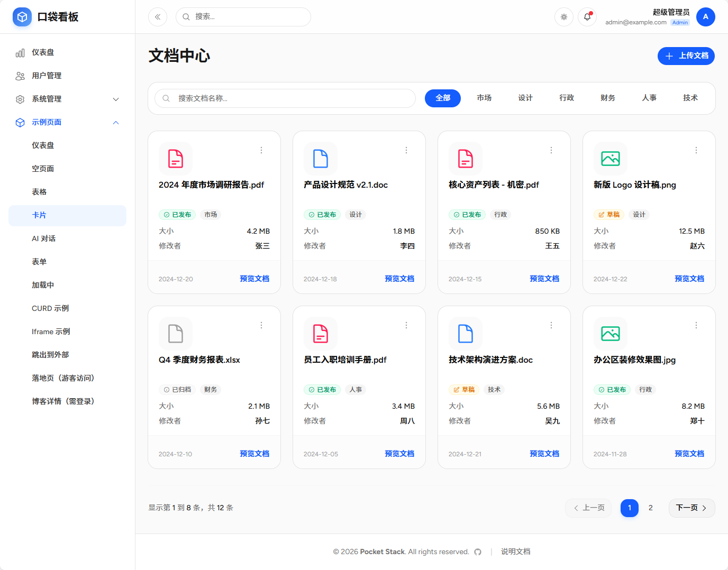This screenshot has width=728, height=570.
Task: Collapse the 示例页面 menu section
Action: 116,122
